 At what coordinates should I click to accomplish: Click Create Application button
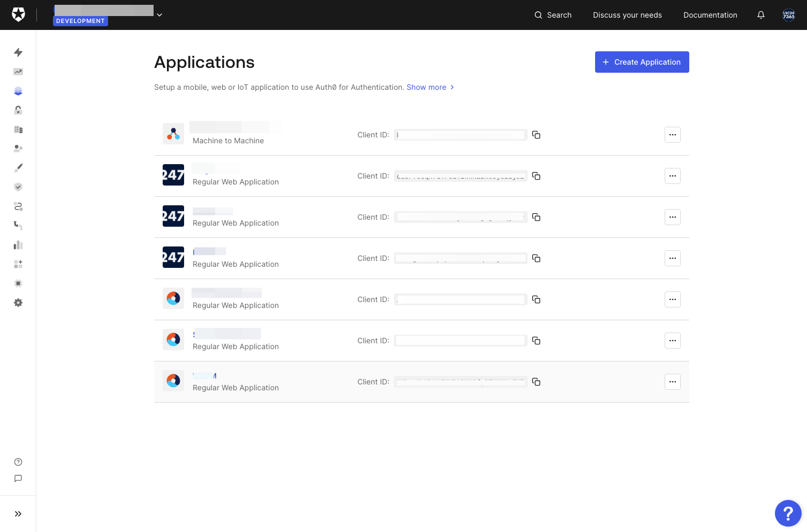(642, 62)
